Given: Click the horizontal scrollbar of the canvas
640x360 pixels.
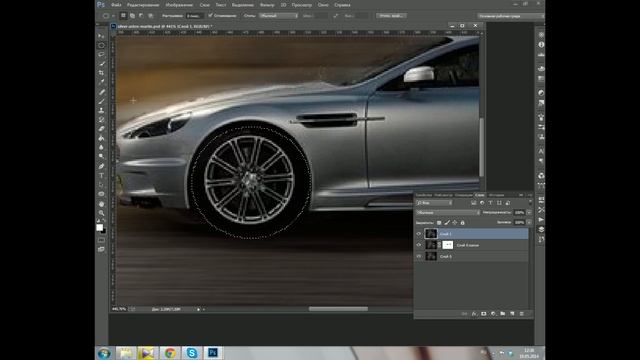Looking at the screenshot, I should coord(338,309).
